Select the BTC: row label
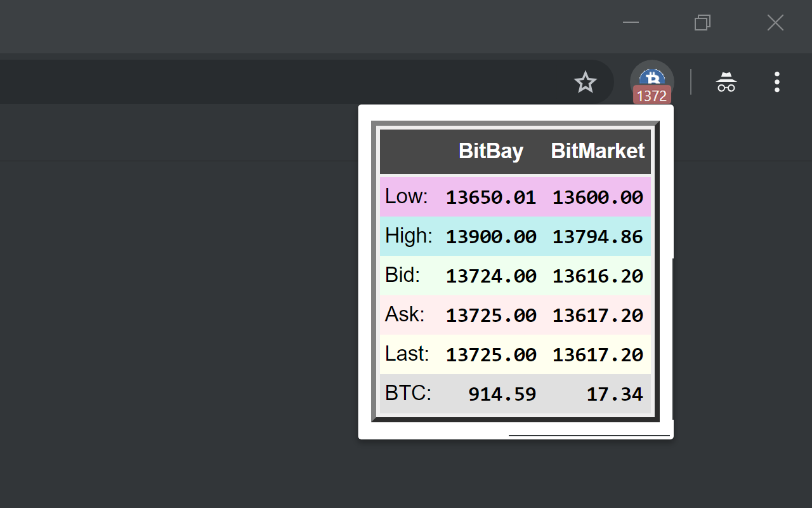This screenshot has height=508, width=812. click(408, 393)
